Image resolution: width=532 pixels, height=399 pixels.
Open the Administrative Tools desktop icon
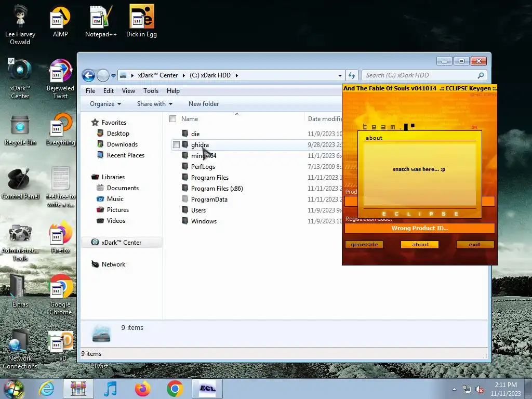click(x=20, y=242)
